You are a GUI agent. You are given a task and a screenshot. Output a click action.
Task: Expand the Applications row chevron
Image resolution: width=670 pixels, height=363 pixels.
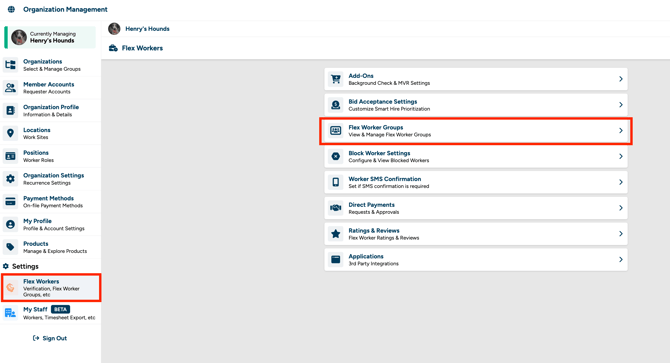(621, 260)
